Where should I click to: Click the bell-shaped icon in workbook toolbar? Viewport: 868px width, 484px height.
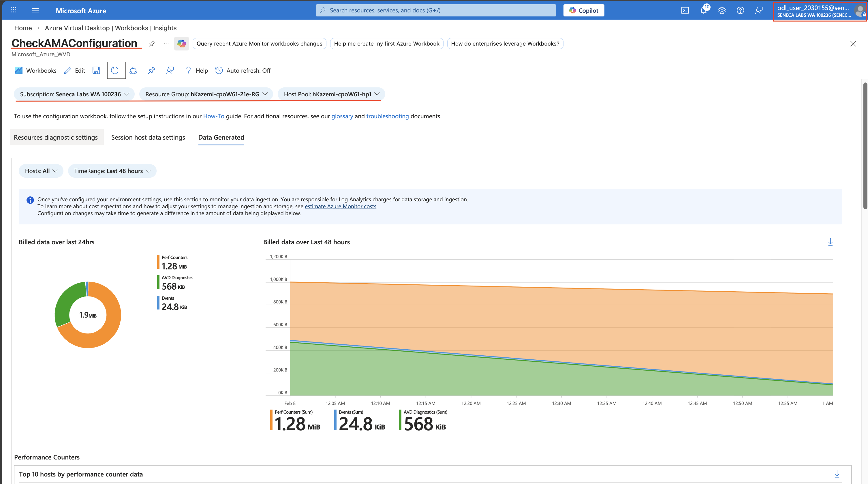[134, 70]
